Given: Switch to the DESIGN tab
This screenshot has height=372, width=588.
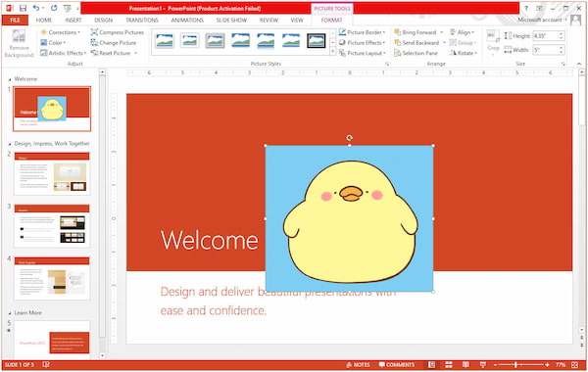Looking at the screenshot, I should [x=104, y=21].
